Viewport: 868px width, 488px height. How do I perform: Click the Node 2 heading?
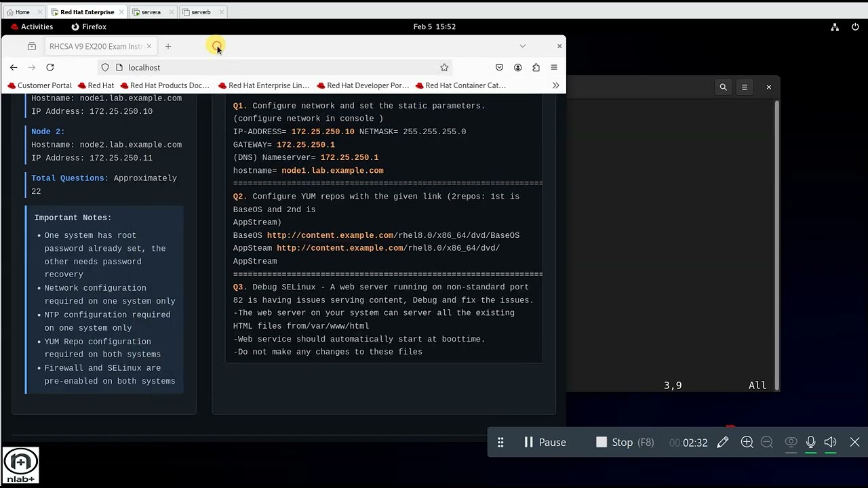coord(48,131)
